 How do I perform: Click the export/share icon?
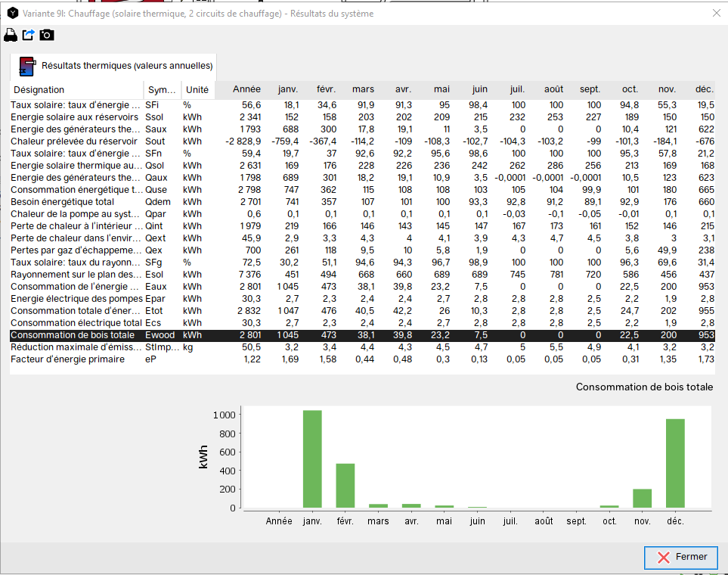[x=28, y=35]
